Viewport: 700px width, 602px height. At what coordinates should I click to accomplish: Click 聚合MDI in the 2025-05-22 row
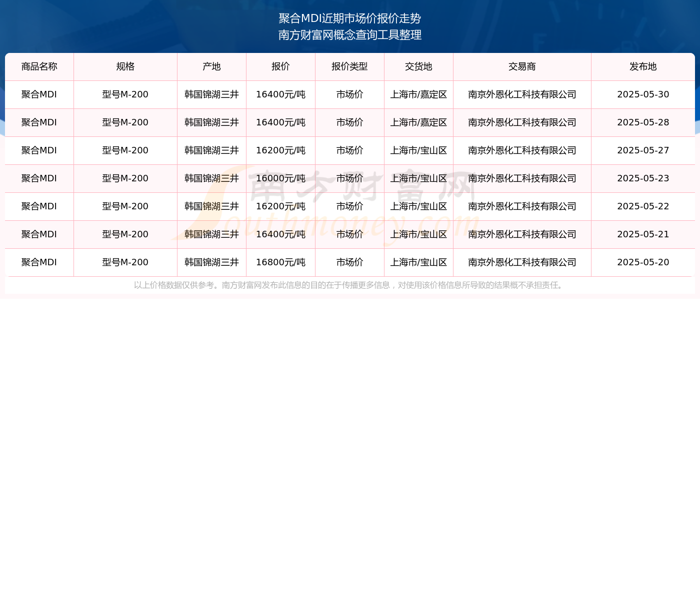tap(39, 206)
